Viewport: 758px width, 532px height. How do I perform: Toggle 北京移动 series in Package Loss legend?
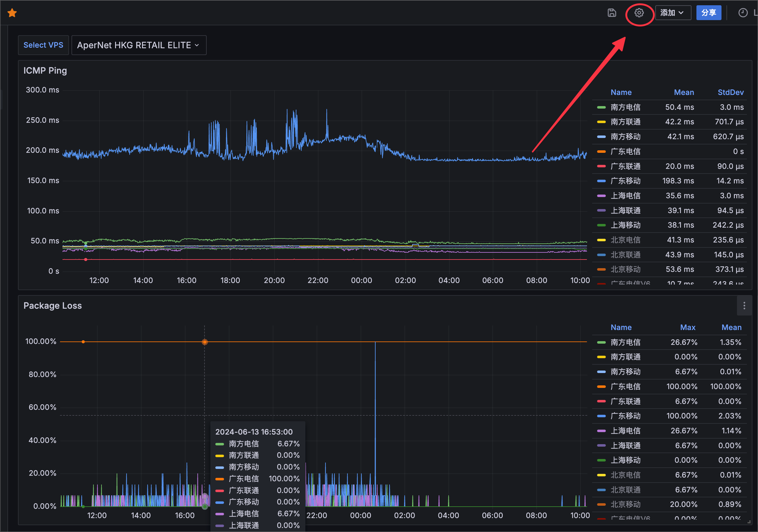tap(625, 504)
